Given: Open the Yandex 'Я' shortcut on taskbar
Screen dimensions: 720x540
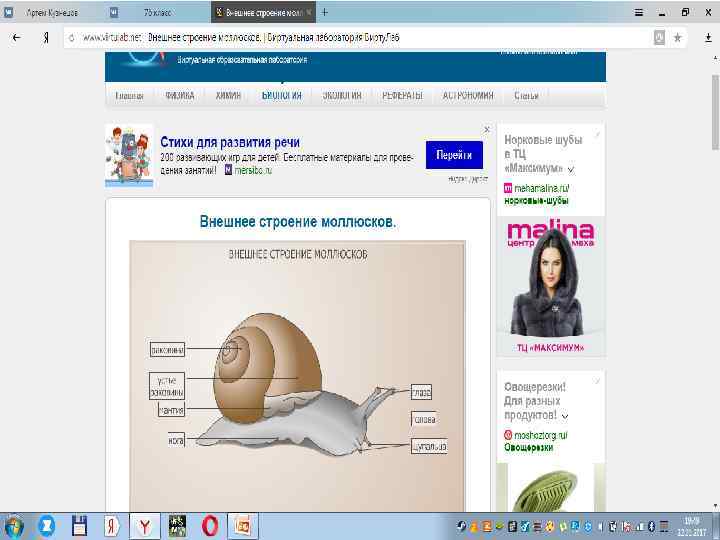Looking at the screenshot, I should pyautogui.click(x=111, y=526).
